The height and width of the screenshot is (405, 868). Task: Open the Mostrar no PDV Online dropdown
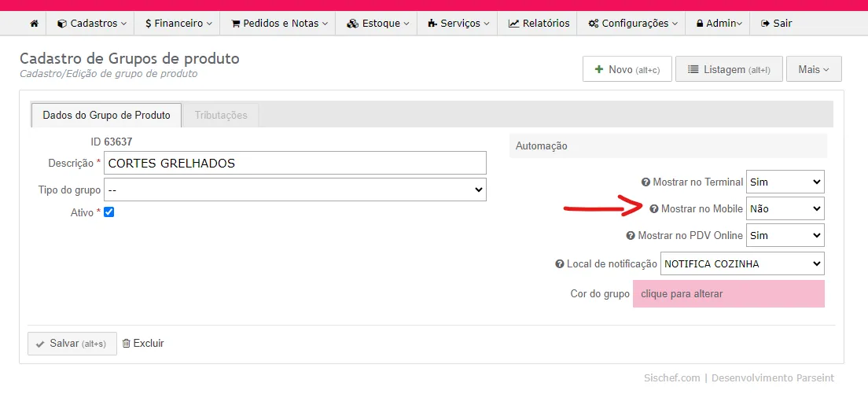[x=785, y=235]
